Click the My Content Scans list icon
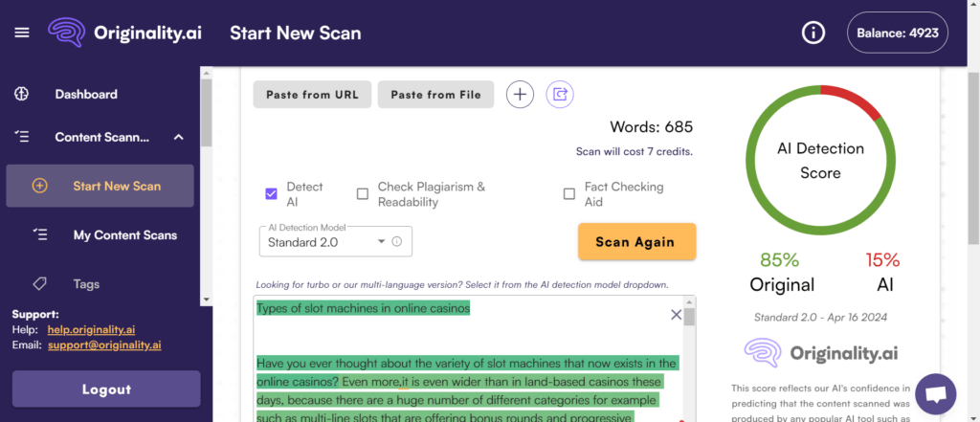This screenshot has width=980, height=422. click(40, 235)
